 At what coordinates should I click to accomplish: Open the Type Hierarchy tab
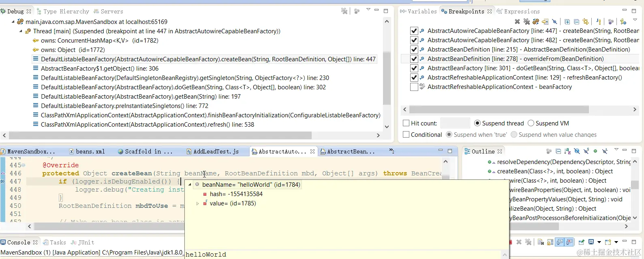tap(63, 11)
